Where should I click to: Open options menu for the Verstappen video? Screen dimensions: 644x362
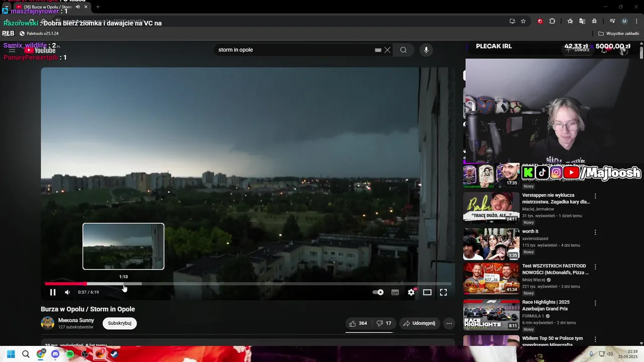click(x=595, y=196)
